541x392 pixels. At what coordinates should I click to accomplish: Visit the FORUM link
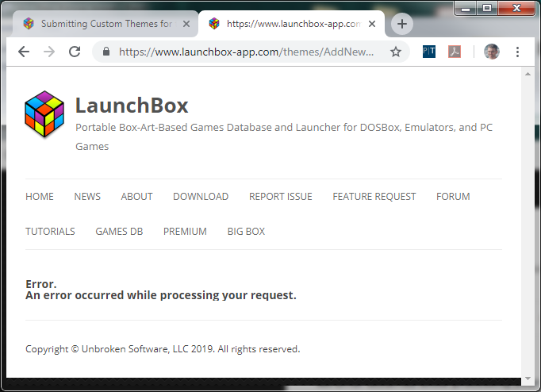click(453, 196)
